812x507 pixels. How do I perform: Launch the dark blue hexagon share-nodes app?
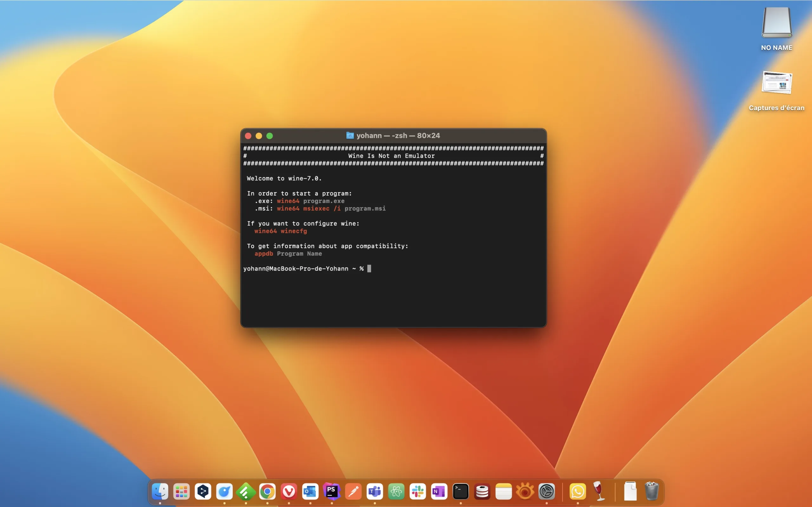click(203, 491)
